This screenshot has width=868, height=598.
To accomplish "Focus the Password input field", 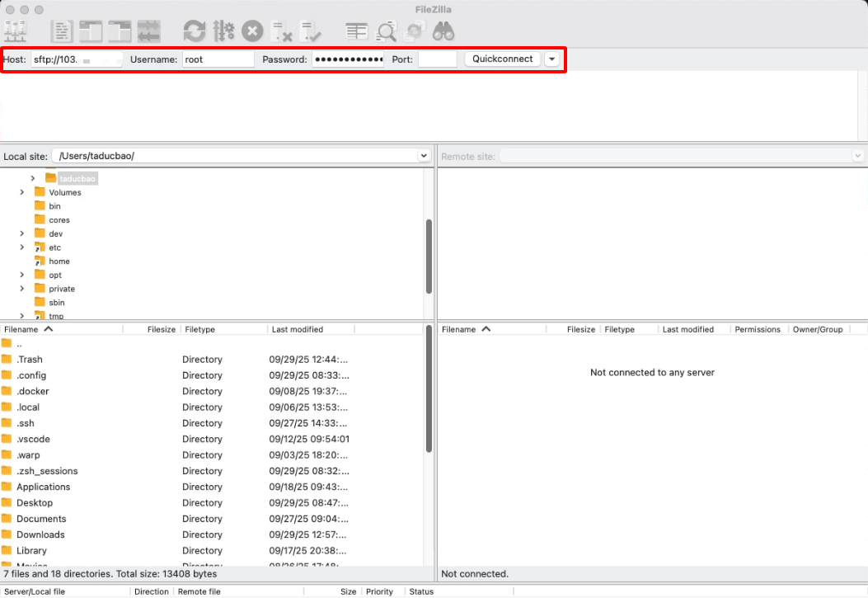I will pyautogui.click(x=348, y=59).
